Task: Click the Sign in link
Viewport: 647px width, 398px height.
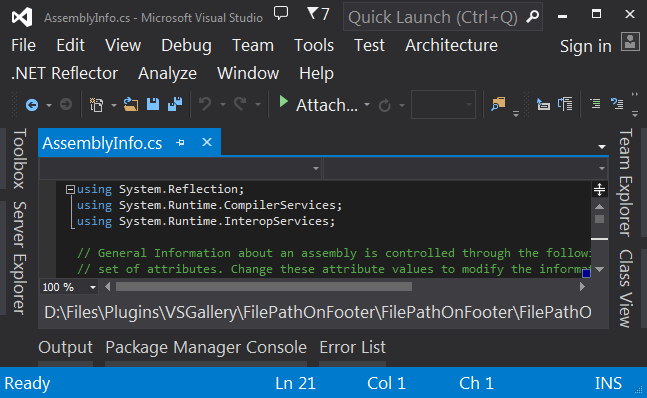Action: point(586,46)
